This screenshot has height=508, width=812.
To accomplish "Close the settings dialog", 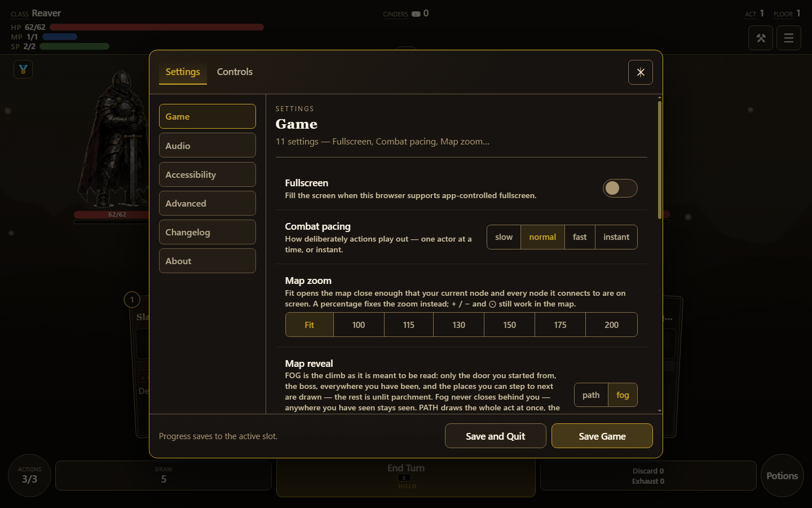I will click(x=641, y=72).
